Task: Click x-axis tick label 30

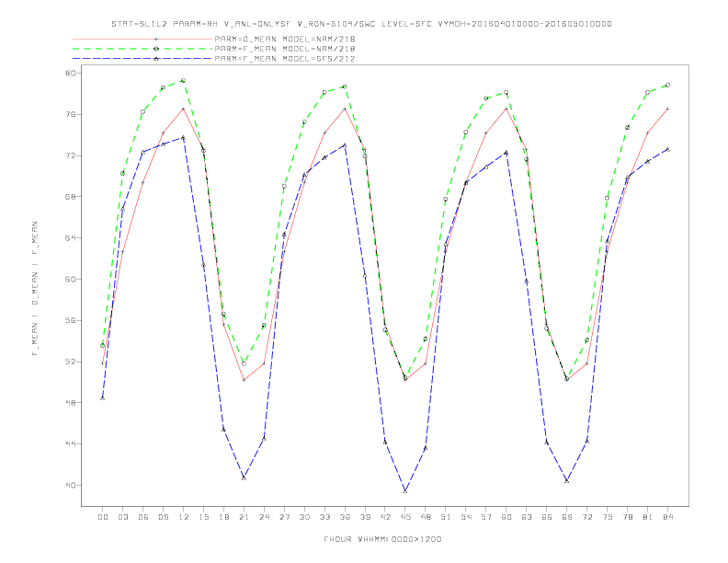Action: (304, 517)
